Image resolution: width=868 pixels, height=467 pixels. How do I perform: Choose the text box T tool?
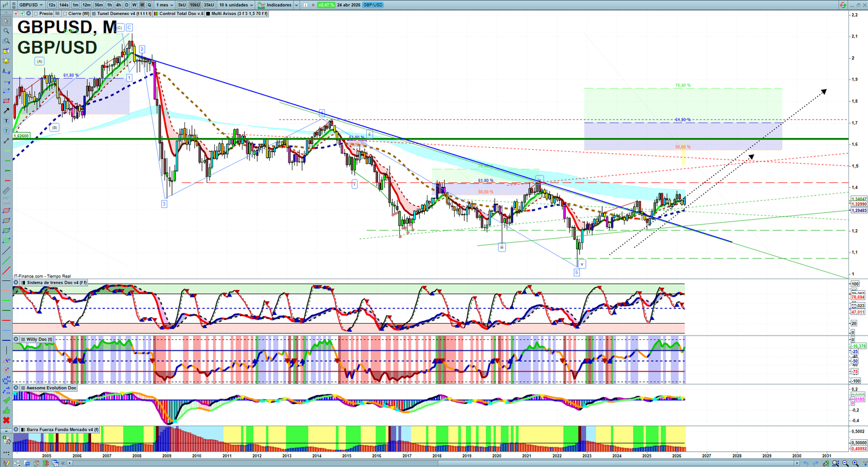point(7,121)
